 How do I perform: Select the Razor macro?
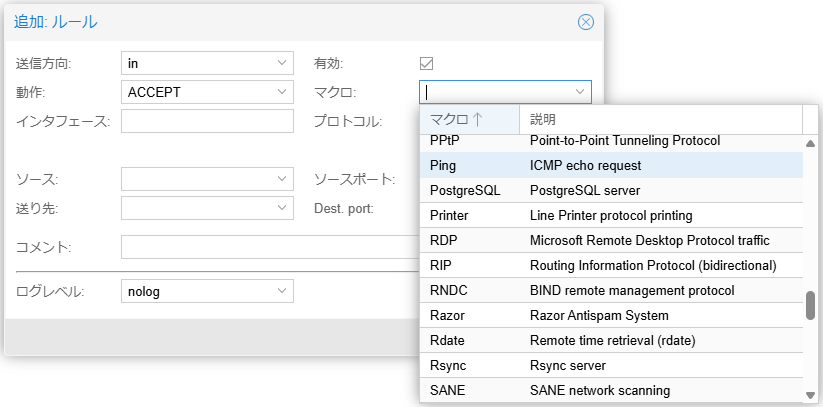point(611,316)
